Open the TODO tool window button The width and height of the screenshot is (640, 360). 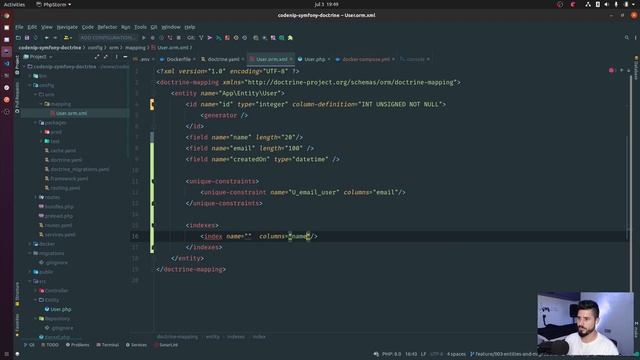(50, 345)
